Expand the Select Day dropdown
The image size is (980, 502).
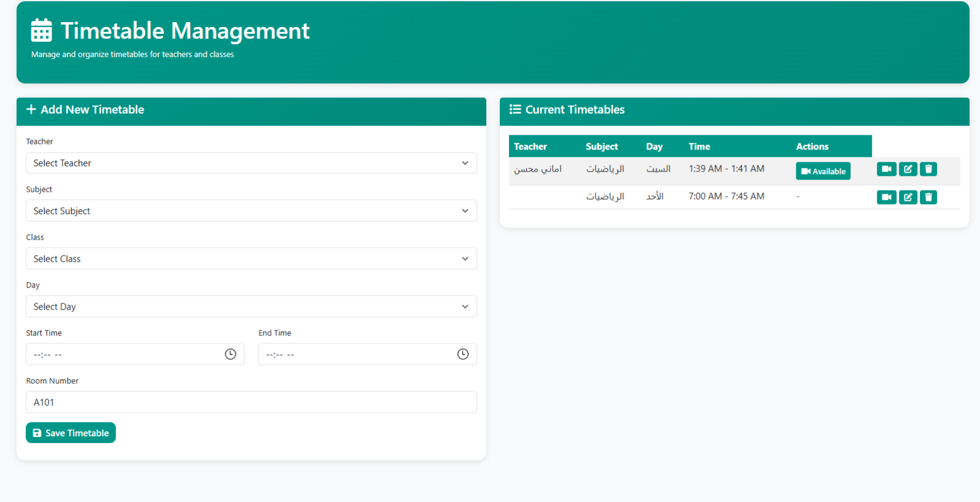coord(251,306)
